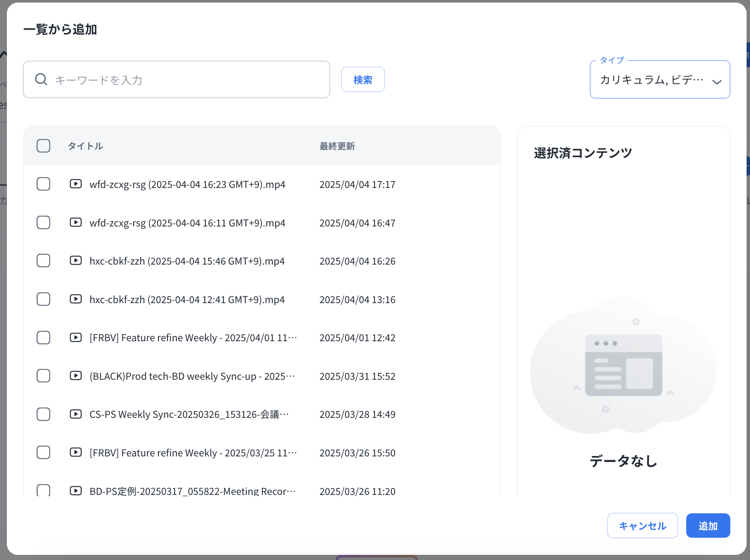This screenshot has width=750, height=560.
Task: Open the タイプ dropdown
Action: click(x=651, y=80)
